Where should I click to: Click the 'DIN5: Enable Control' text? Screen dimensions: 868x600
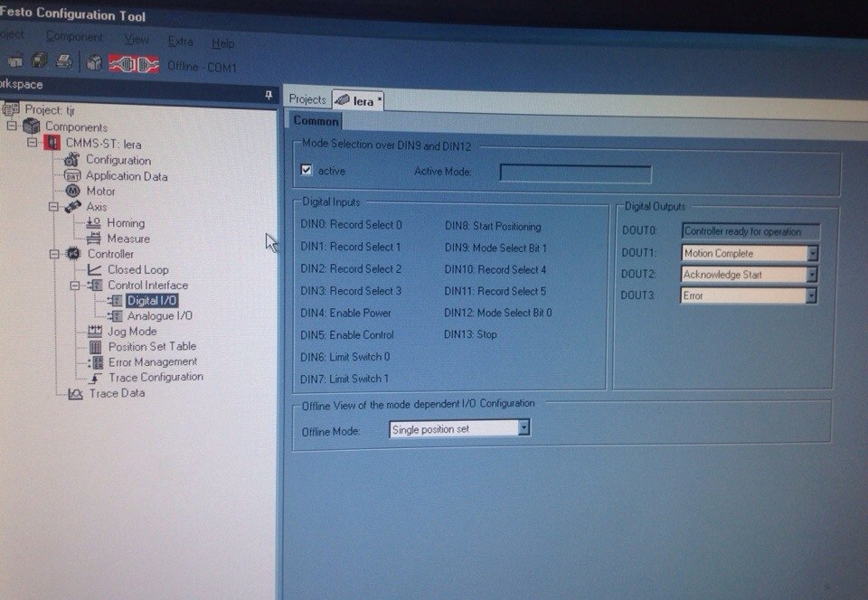pos(346,334)
